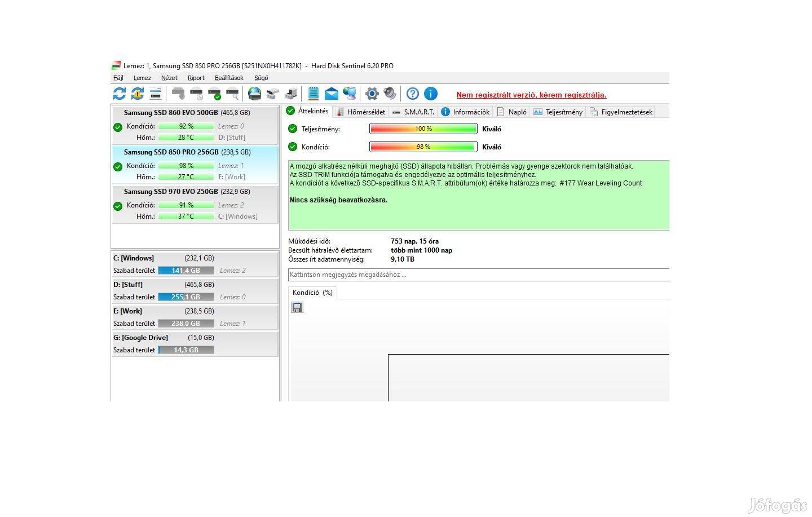Open the Nézet menu
This screenshot has height=517, width=812.
click(169, 78)
